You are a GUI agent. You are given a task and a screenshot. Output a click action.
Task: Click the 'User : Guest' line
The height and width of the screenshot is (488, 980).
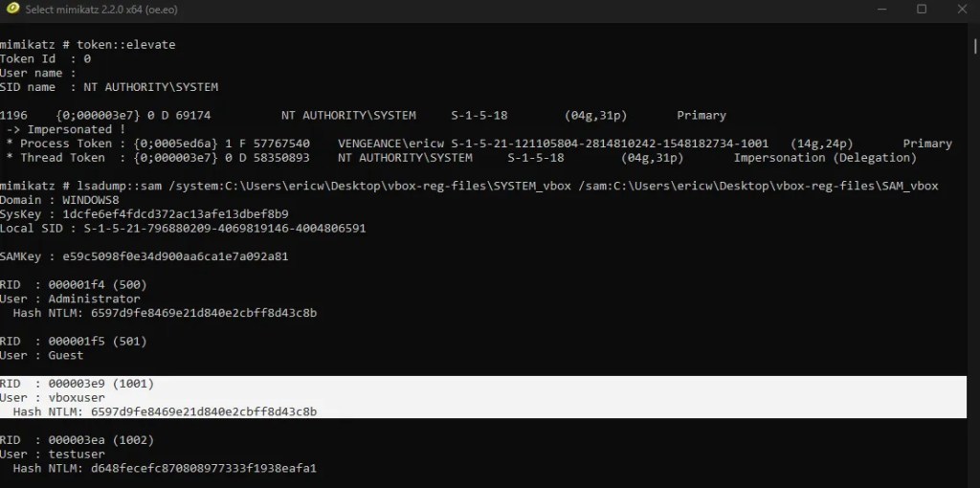[x=42, y=355]
